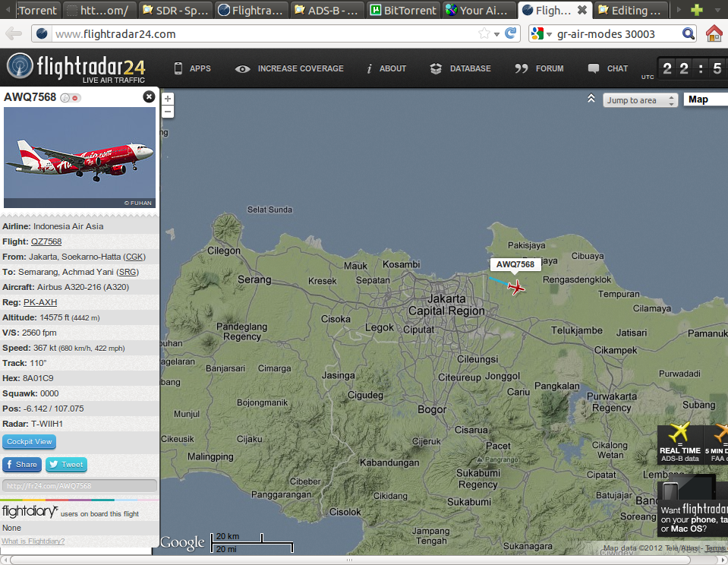Close the AWQ7568 flight info panel
This screenshot has height=565, width=728.
pos(149,96)
